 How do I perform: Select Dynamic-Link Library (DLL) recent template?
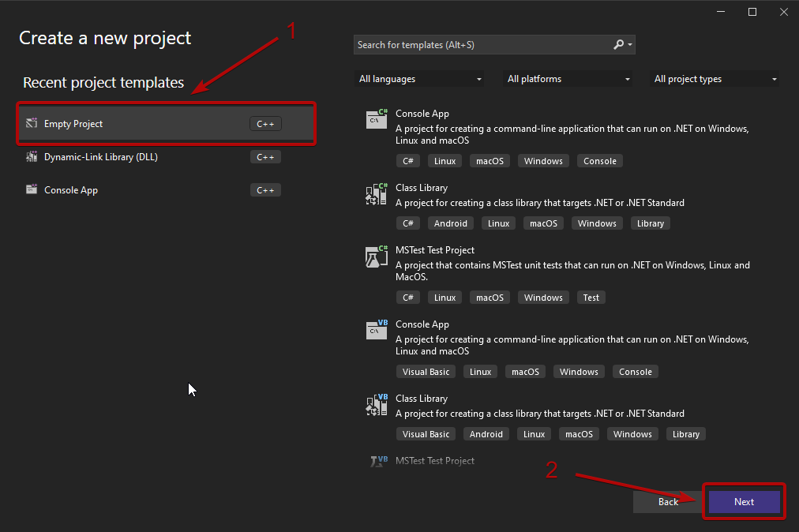[101, 157]
